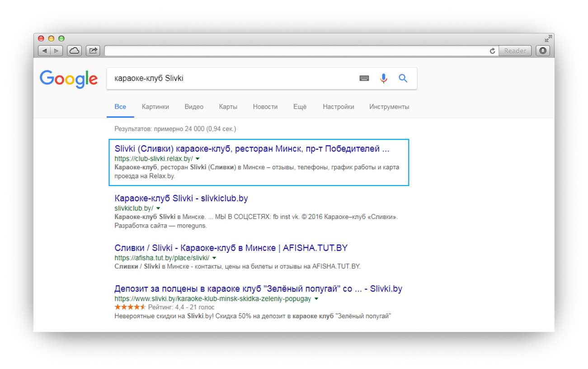This screenshot has height=369, width=588.
Task: Enter full screen with the arrows icon
Action: click(548, 38)
